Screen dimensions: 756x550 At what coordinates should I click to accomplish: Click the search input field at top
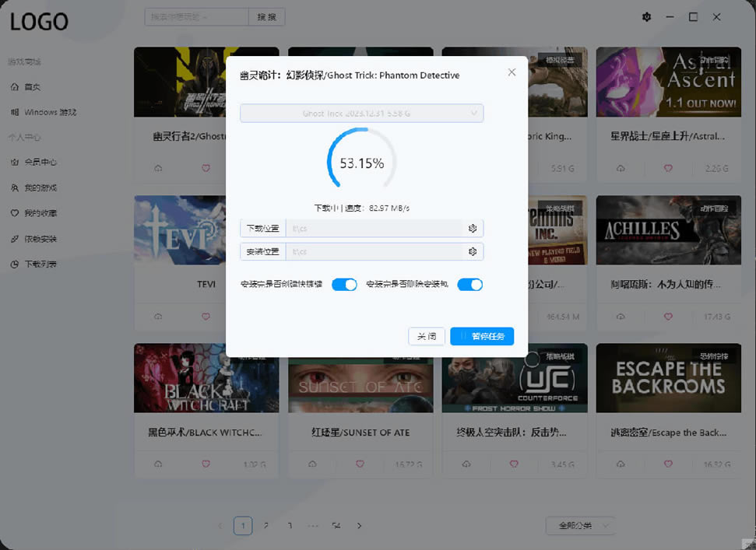(x=197, y=17)
